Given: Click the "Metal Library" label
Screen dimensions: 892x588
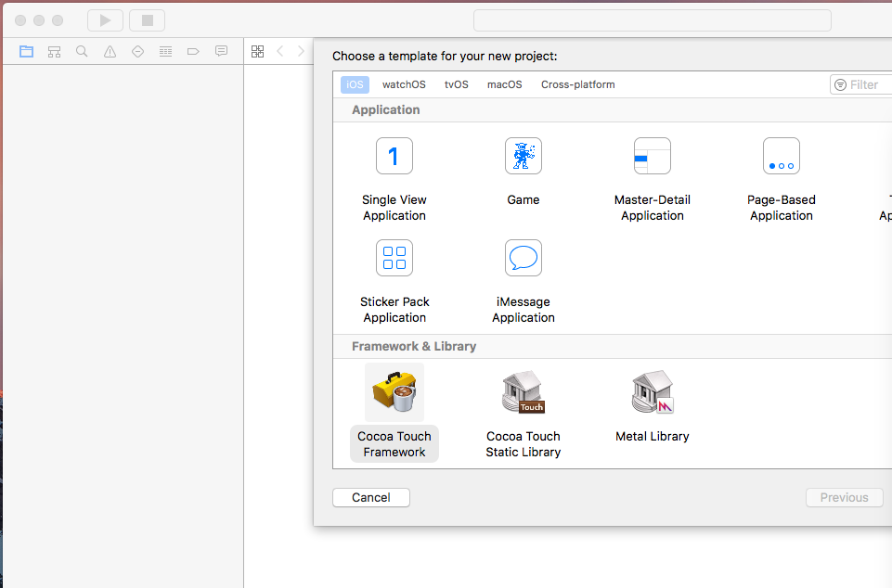Looking at the screenshot, I should click(653, 436).
